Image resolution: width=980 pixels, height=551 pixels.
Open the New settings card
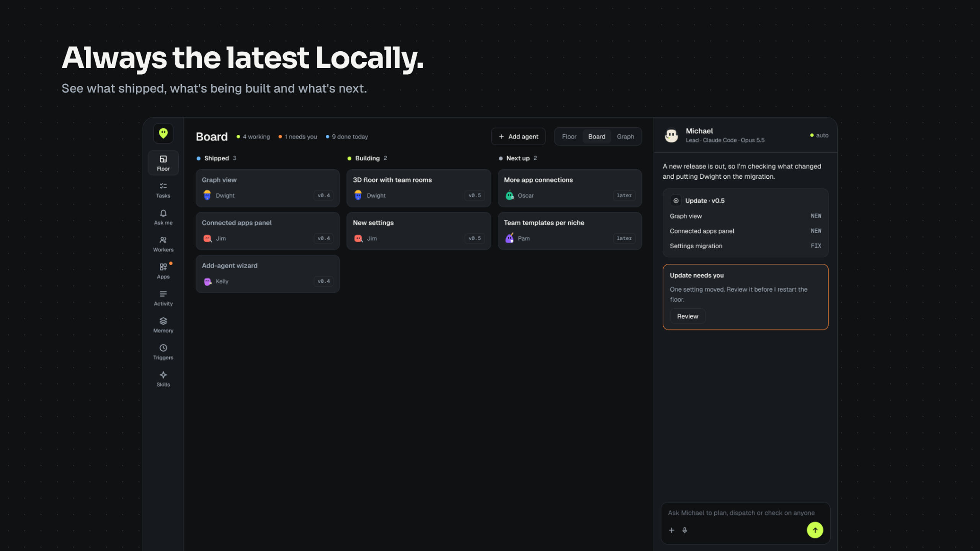point(418,231)
